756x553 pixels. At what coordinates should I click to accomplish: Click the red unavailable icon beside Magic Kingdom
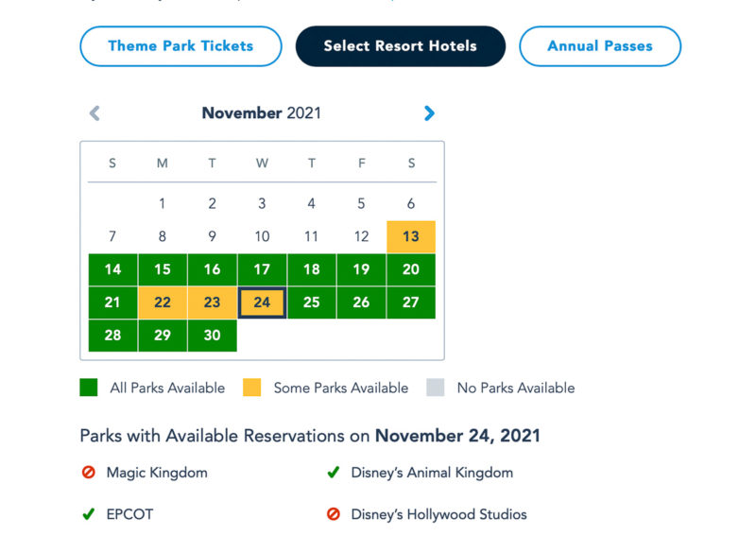[x=89, y=472]
